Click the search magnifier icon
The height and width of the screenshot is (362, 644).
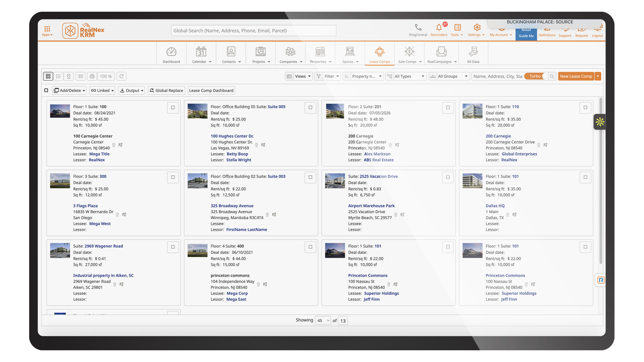pos(552,76)
